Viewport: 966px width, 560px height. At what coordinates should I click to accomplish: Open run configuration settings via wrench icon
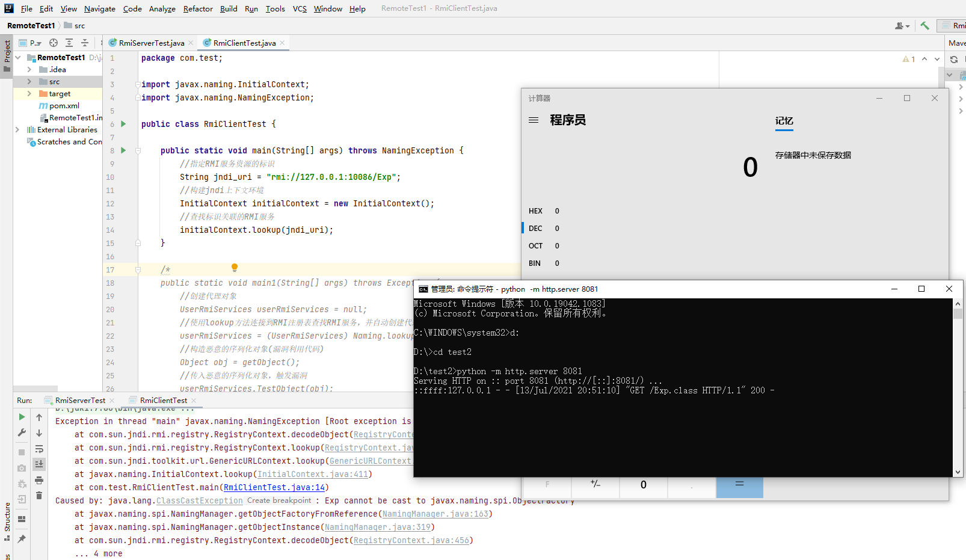click(21, 432)
